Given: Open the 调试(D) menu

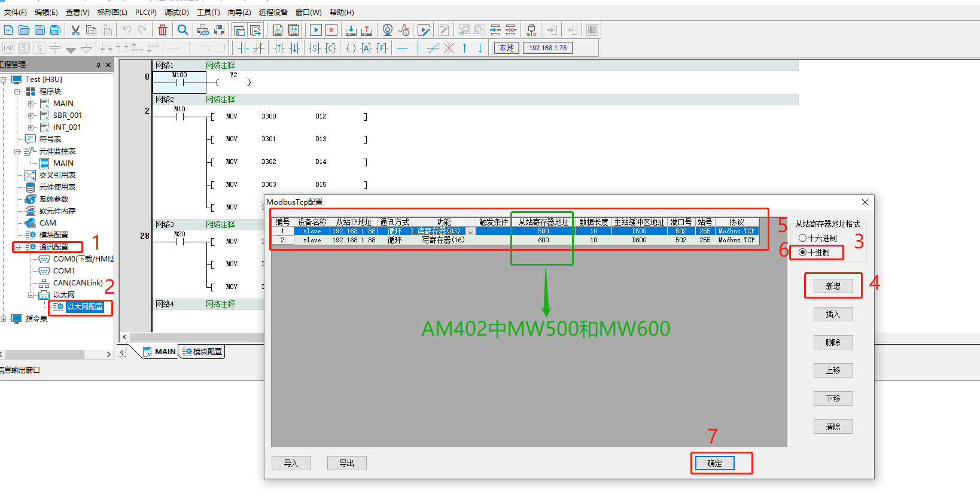Looking at the screenshot, I should click(x=176, y=12).
